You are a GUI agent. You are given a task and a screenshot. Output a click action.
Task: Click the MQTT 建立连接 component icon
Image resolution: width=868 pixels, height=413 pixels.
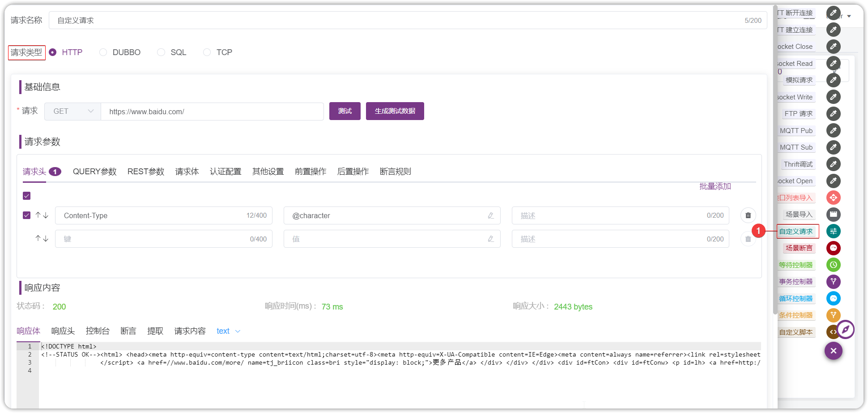(833, 30)
